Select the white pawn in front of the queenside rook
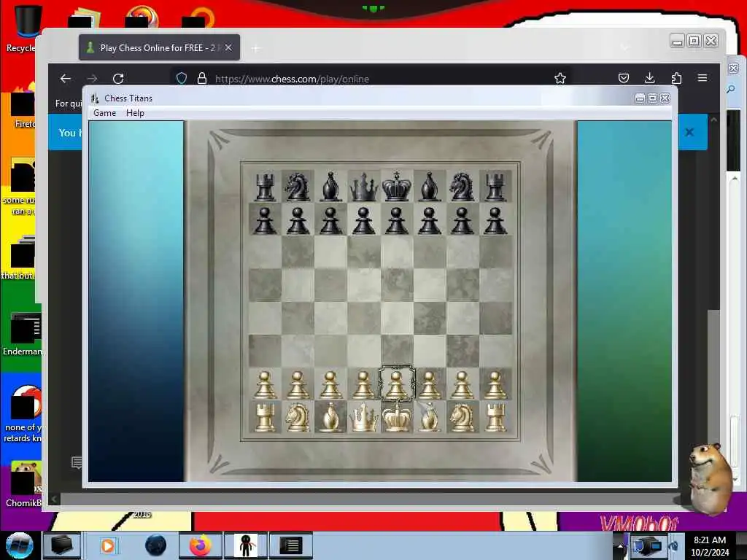 click(x=265, y=384)
